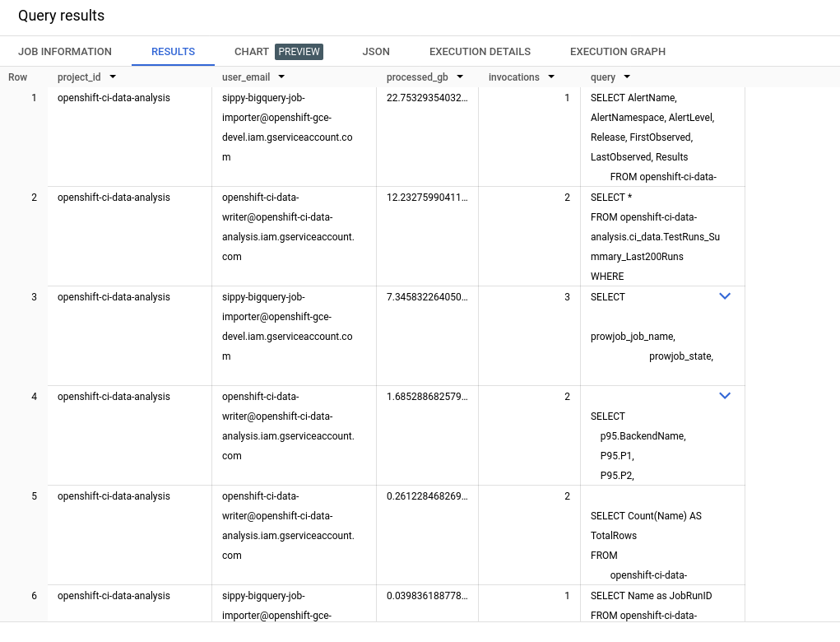Select the Results tab
Viewport: 840px width, 642px height.
click(173, 52)
